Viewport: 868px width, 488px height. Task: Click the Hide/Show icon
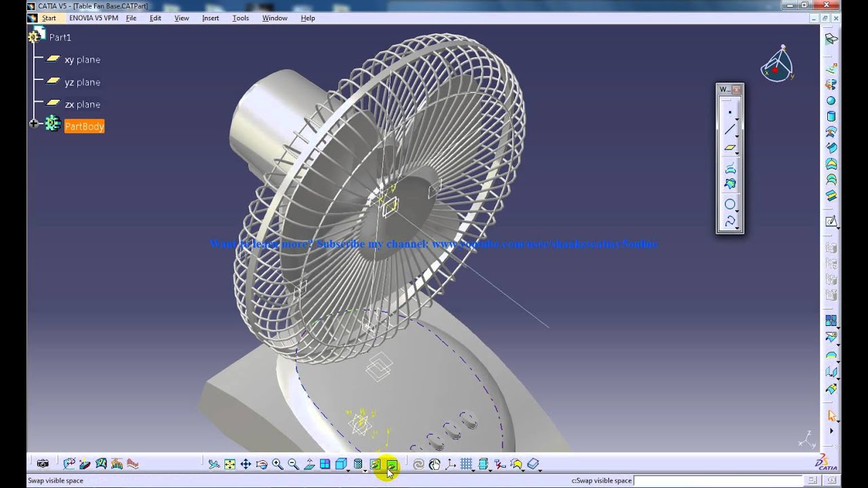click(375, 464)
